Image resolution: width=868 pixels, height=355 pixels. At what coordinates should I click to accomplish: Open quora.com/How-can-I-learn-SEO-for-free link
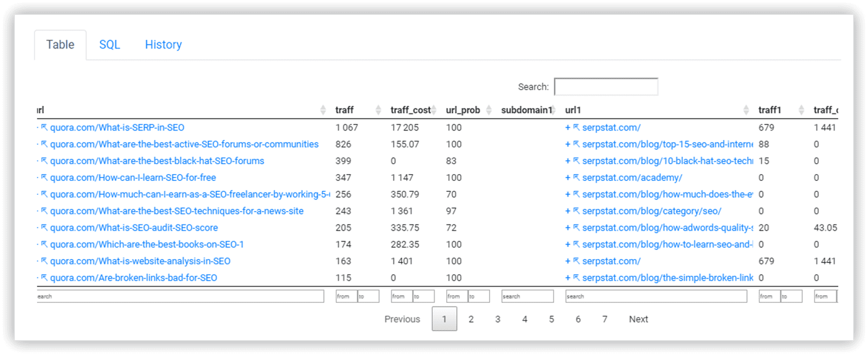(x=133, y=178)
